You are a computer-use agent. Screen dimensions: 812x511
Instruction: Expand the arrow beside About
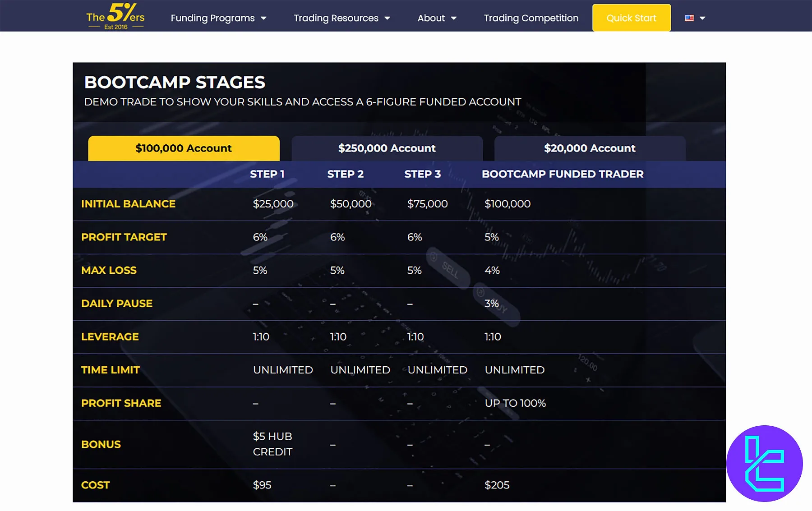point(454,18)
